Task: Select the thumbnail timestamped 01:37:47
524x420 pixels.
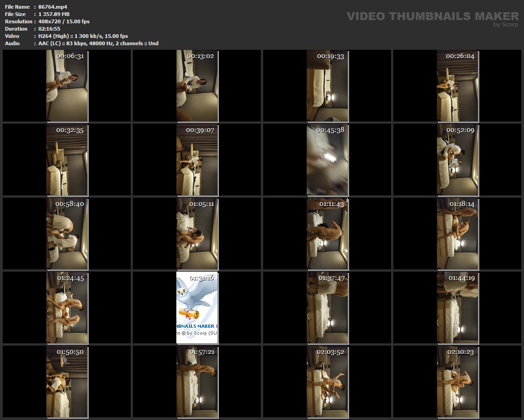Action: [327, 308]
